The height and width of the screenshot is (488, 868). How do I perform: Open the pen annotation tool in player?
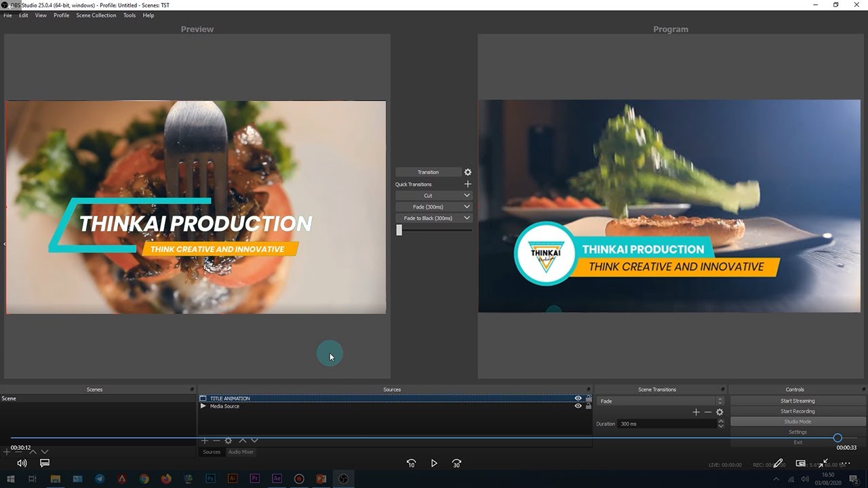tap(778, 464)
